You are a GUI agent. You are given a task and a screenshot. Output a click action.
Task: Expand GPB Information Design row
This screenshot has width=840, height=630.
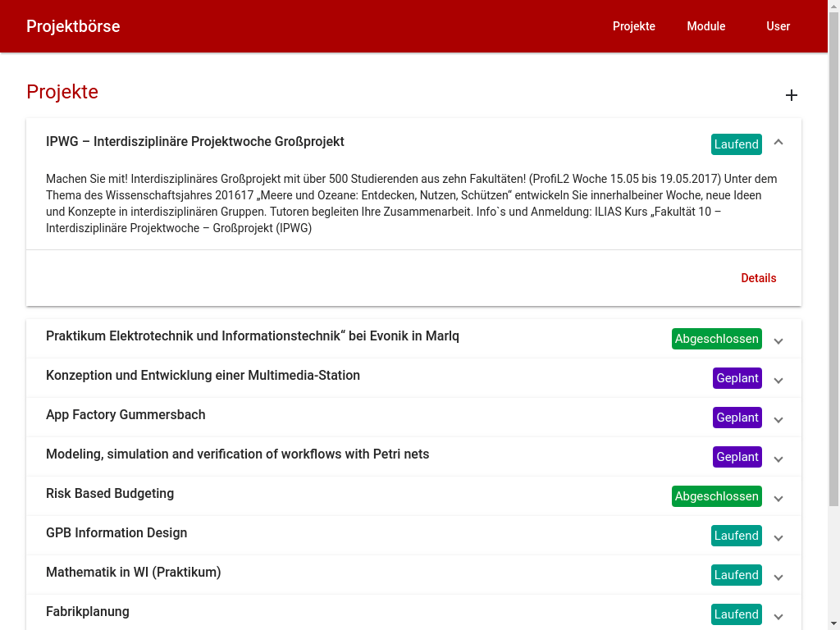tap(778, 538)
